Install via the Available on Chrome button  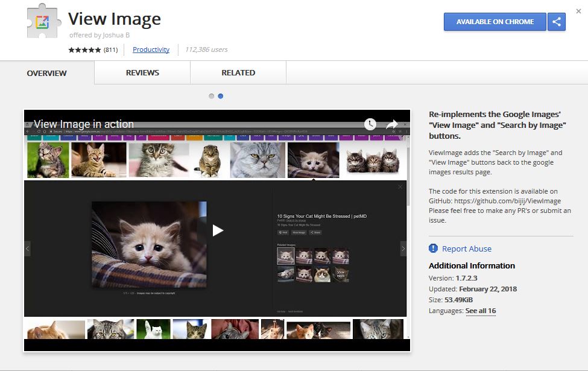pos(495,22)
